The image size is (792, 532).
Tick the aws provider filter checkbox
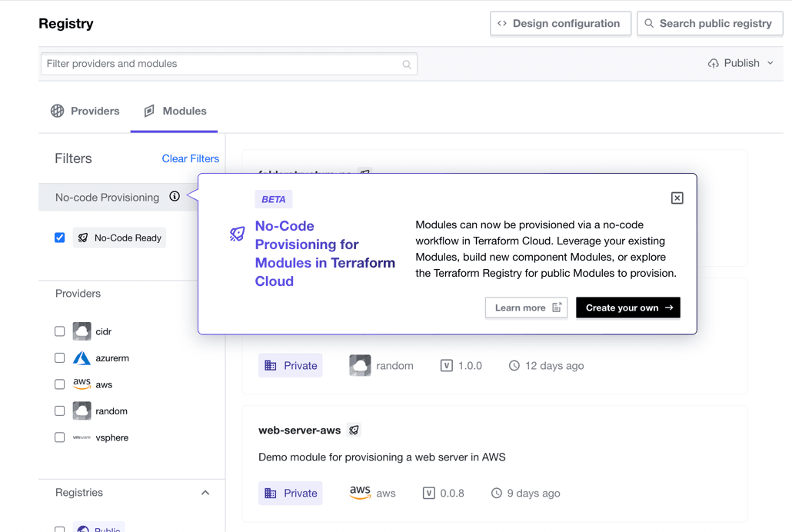pyautogui.click(x=60, y=384)
